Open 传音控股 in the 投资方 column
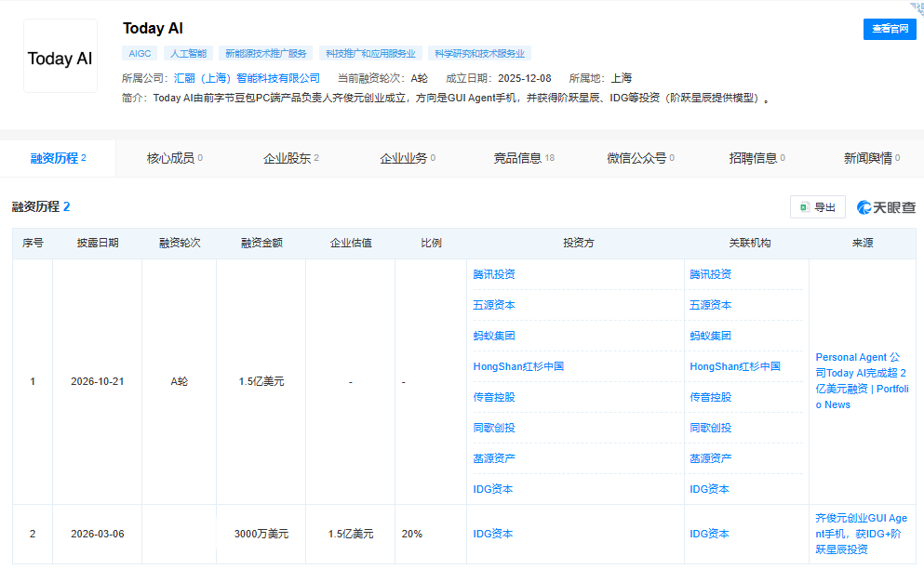 coord(494,397)
